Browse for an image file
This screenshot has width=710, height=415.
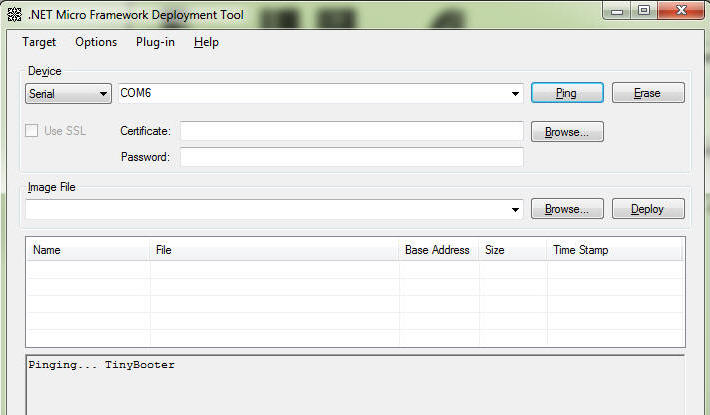[x=567, y=209]
